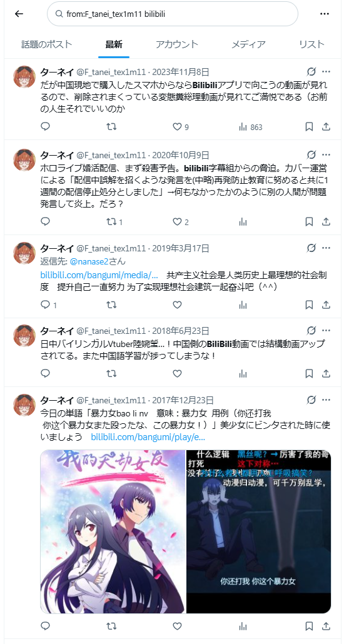344x644 pixels.
Task: Expand more options on the 2018年6月23日 post
Action: 326,331
